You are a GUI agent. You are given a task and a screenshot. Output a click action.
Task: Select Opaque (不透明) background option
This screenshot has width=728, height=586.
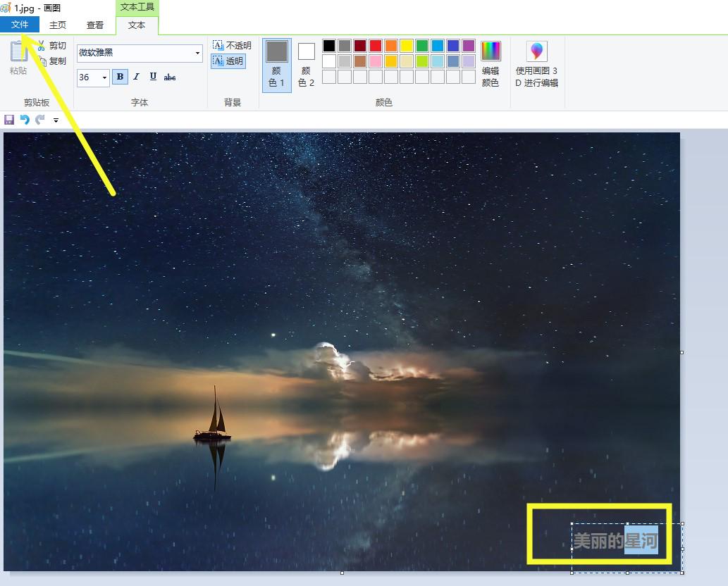coord(232,46)
